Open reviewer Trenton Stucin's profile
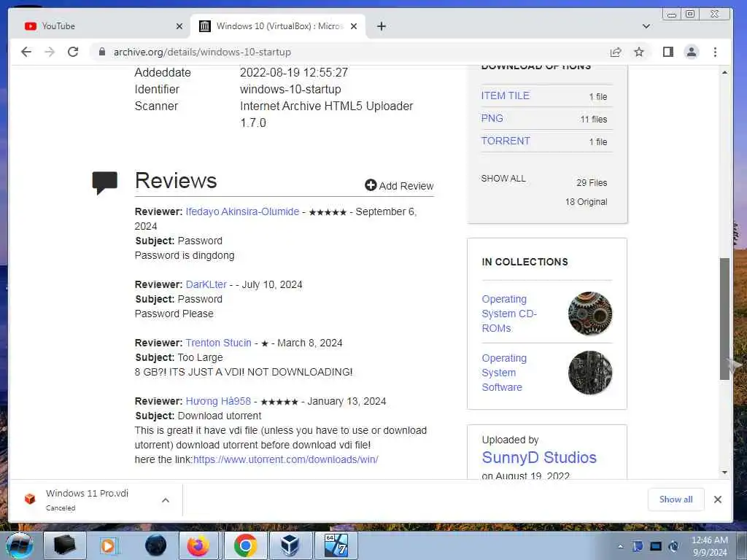 point(218,343)
